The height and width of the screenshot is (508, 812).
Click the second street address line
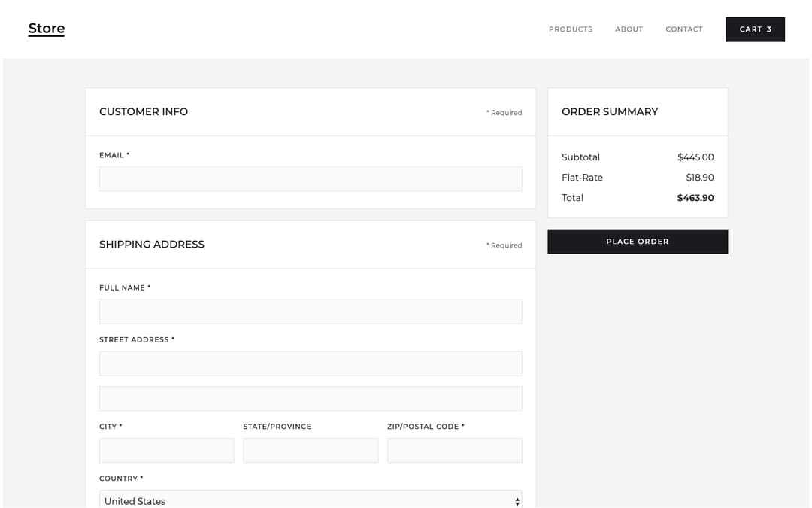tap(311, 398)
